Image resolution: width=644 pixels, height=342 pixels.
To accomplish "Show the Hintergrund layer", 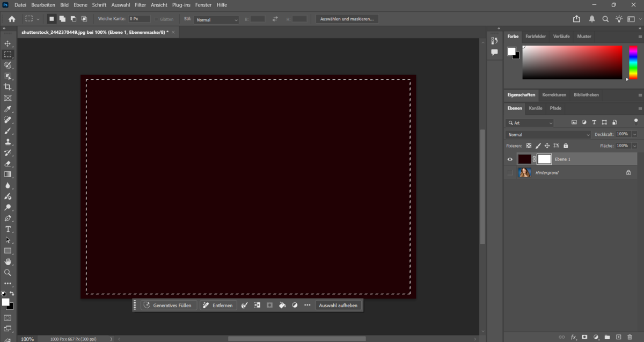I will (x=510, y=172).
